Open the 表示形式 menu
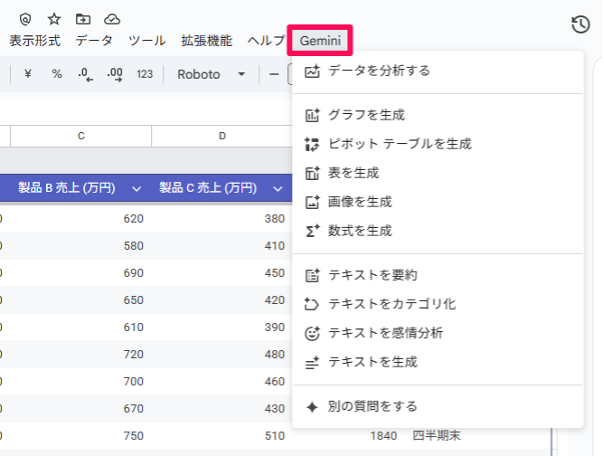The image size is (604, 456). coord(35,40)
